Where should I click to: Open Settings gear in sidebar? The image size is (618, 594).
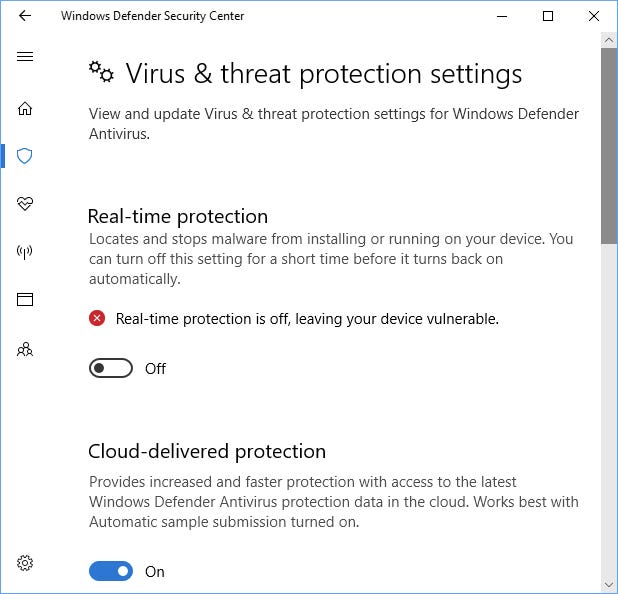25,563
